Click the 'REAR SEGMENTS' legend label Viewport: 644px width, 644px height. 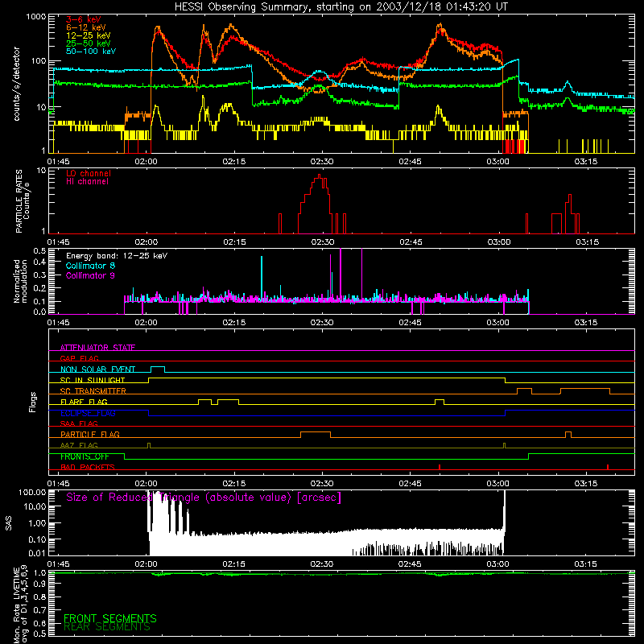pos(107,627)
